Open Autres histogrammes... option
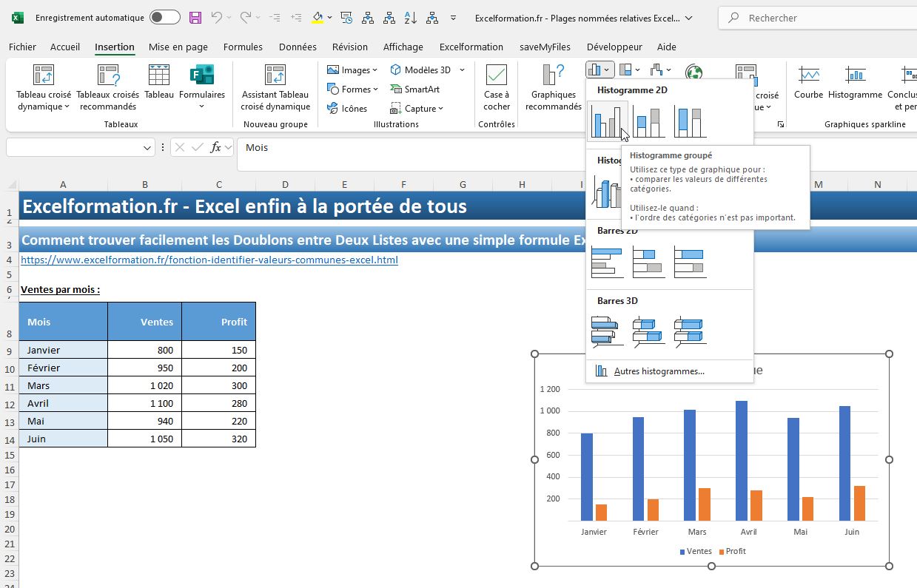Image resolution: width=917 pixels, height=588 pixels. (x=659, y=371)
